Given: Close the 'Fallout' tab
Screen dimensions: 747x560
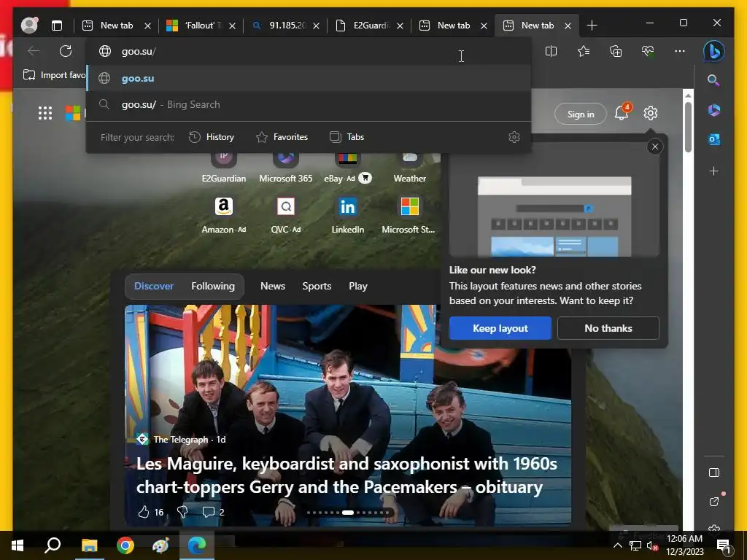Looking at the screenshot, I should click(x=232, y=26).
